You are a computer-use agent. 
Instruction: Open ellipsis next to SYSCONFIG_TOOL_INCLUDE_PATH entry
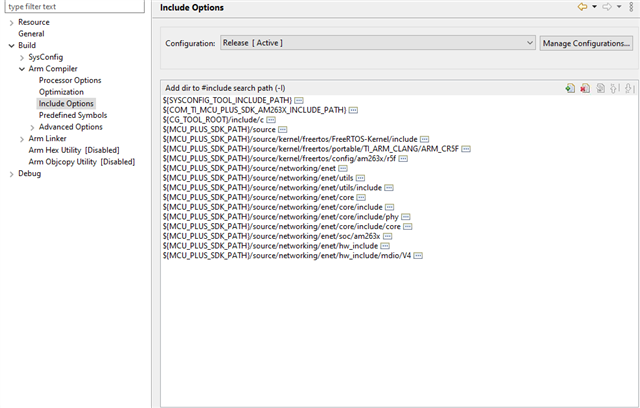click(299, 100)
